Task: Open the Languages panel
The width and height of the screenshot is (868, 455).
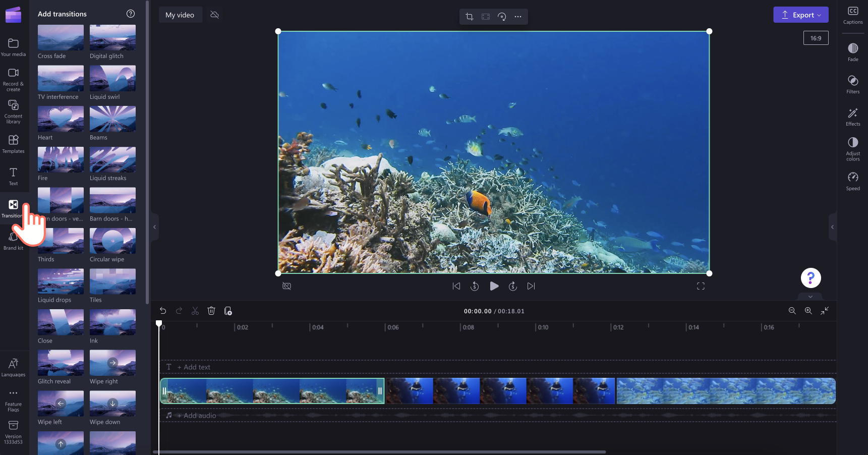Action: [x=13, y=367]
